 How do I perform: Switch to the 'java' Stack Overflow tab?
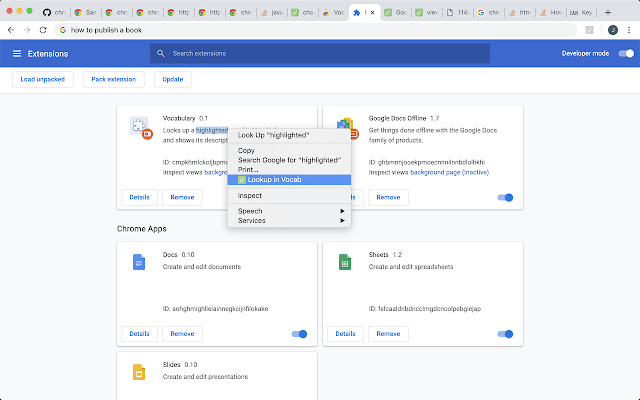click(x=272, y=13)
